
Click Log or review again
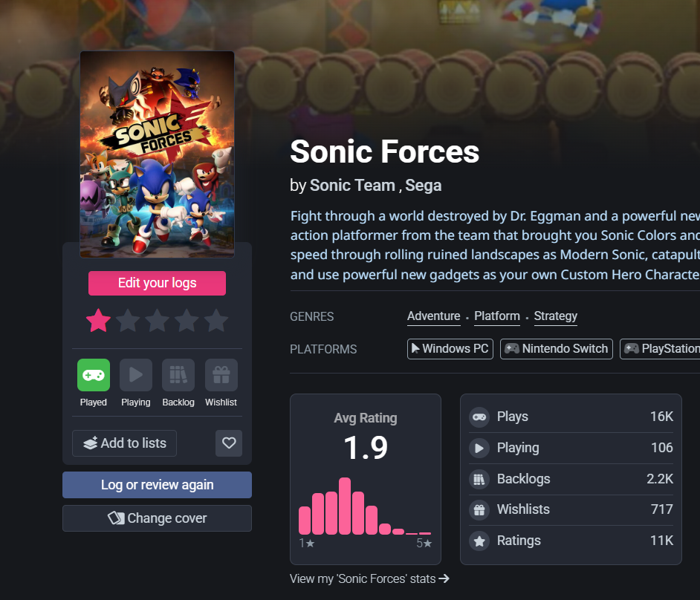pos(157,485)
